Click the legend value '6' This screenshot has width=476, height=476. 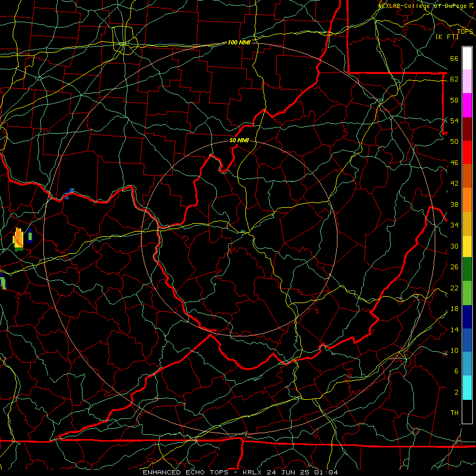point(456,371)
